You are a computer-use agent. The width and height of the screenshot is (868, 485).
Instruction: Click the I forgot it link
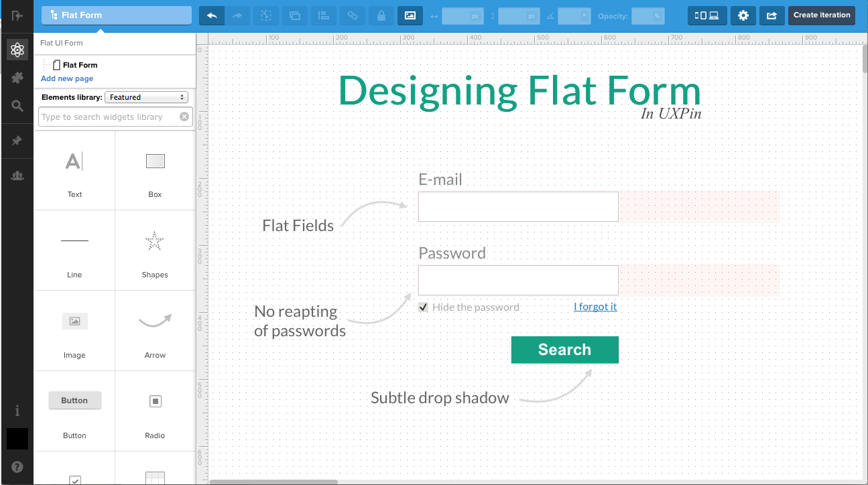[x=595, y=307]
